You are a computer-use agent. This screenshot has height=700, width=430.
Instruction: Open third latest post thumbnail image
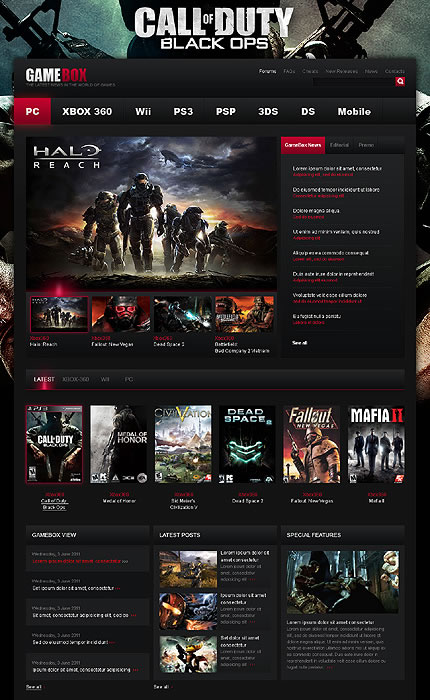(x=188, y=654)
